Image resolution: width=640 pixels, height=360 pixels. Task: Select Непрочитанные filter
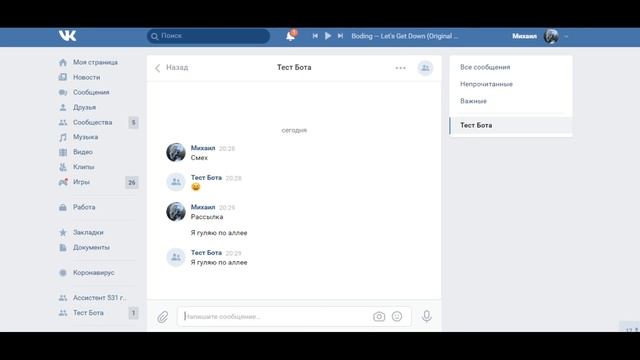pos(487,84)
